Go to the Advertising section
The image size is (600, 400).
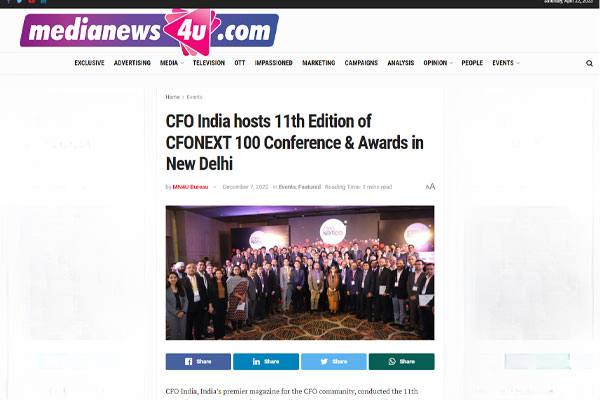pos(132,63)
